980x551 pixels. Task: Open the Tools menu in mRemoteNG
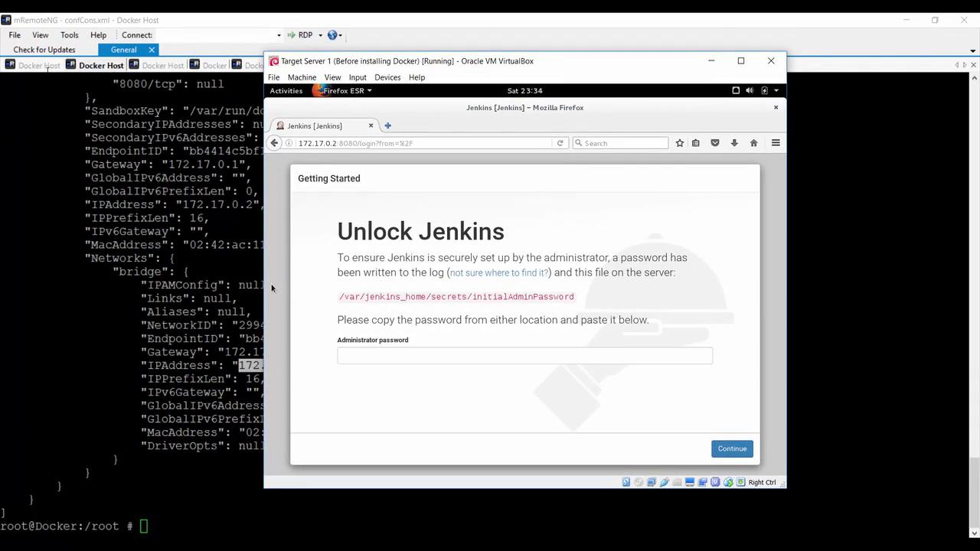[69, 35]
